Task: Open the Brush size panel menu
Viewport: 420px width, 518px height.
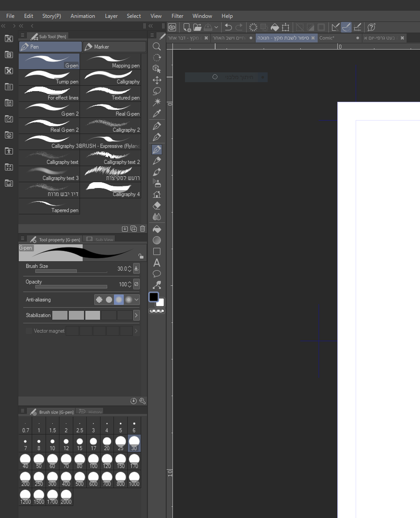Action: click(x=22, y=411)
